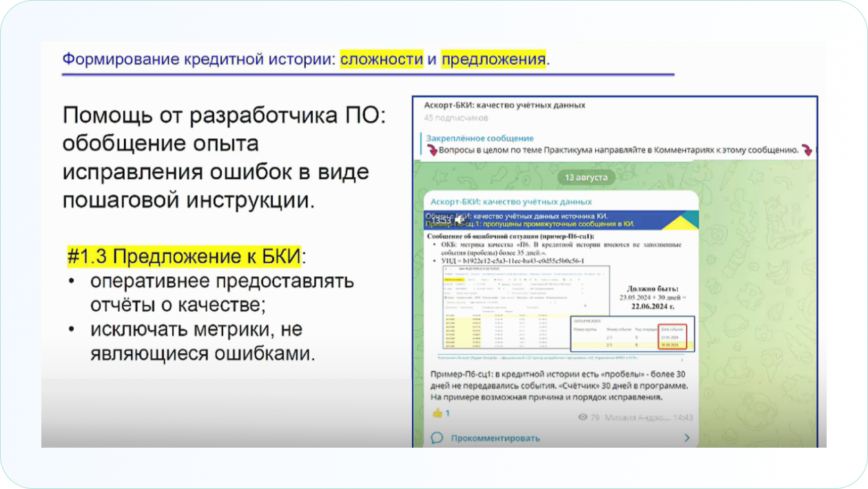Play the video preview in the post
Viewport: 868px width, 489px height.
(561, 286)
